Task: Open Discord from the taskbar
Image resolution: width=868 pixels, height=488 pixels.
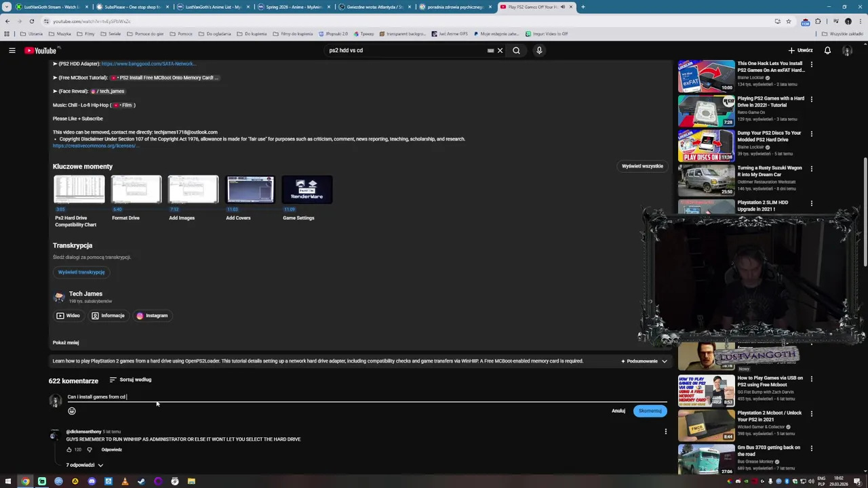Action: [92, 481]
